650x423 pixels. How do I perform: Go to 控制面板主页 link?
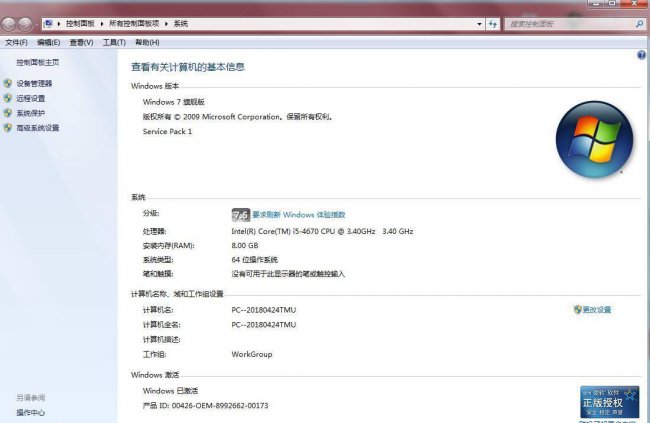[38, 63]
